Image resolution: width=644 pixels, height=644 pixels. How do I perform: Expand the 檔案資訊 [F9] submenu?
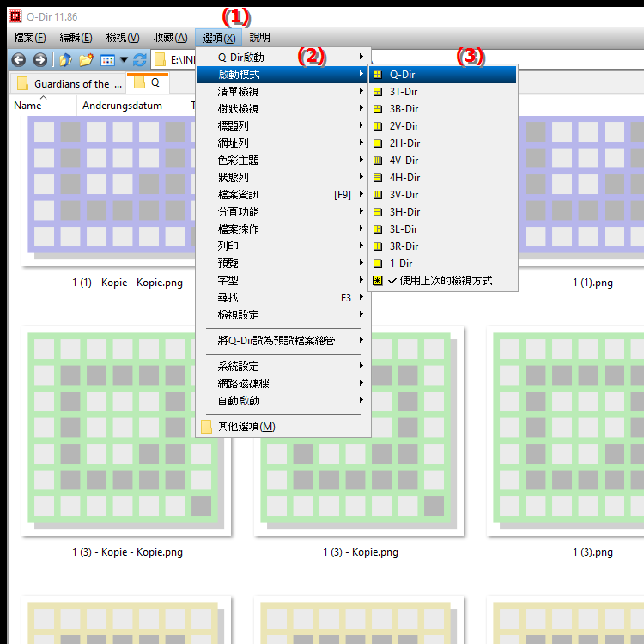coord(283,195)
